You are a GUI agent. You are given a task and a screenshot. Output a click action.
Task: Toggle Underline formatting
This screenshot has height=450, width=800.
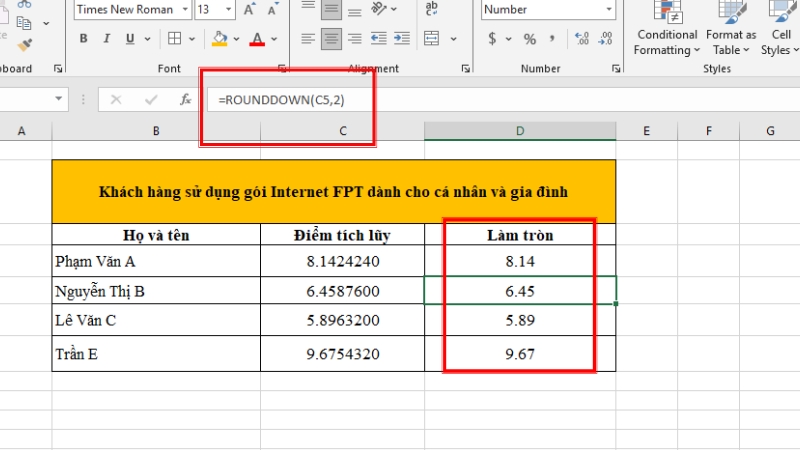(130, 39)
